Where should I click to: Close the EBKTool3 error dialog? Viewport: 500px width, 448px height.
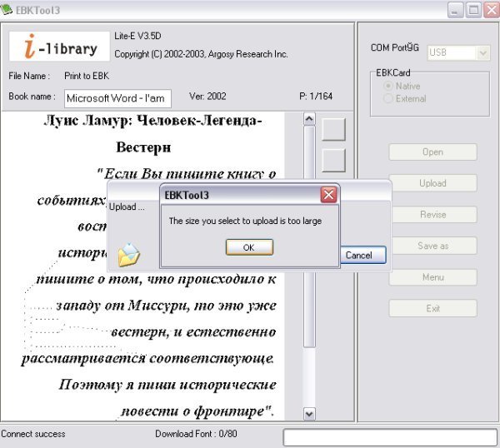(328, 195)
